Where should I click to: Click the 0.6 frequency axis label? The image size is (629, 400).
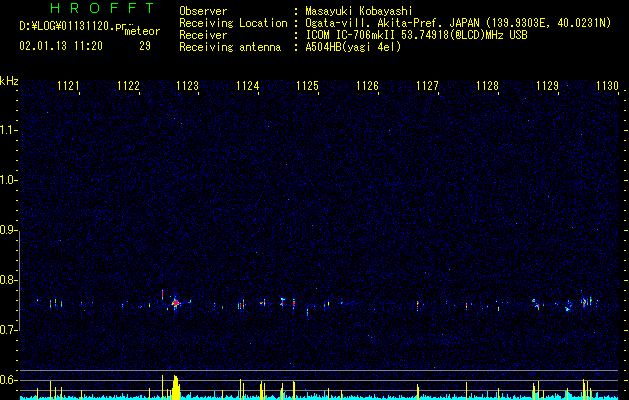click(8, 380)
